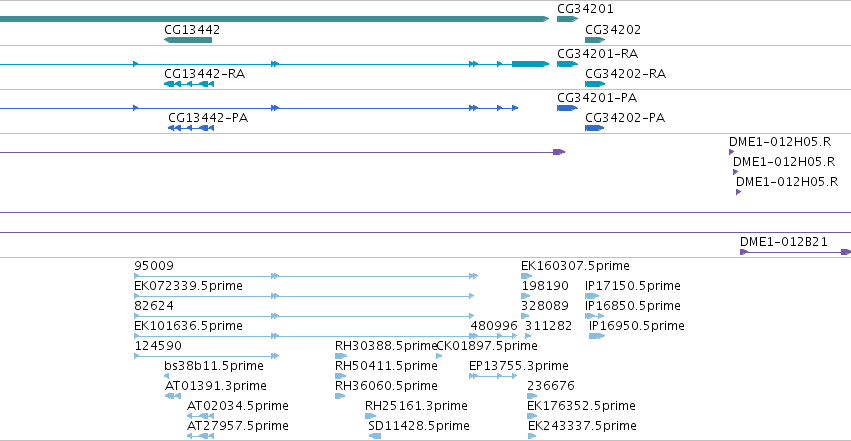Click the CG34202 gene glyph arrow

coord(595,40)
